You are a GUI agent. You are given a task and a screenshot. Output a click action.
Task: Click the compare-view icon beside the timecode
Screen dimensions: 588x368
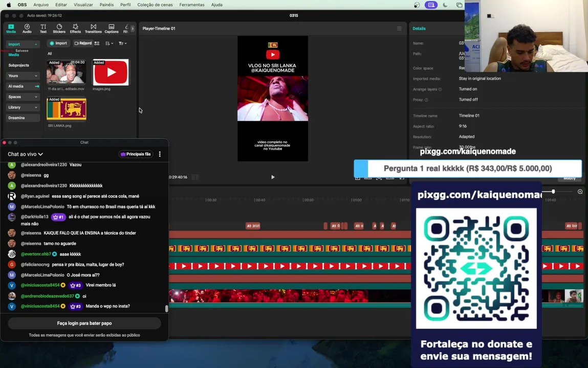click(x=195, y=177)
